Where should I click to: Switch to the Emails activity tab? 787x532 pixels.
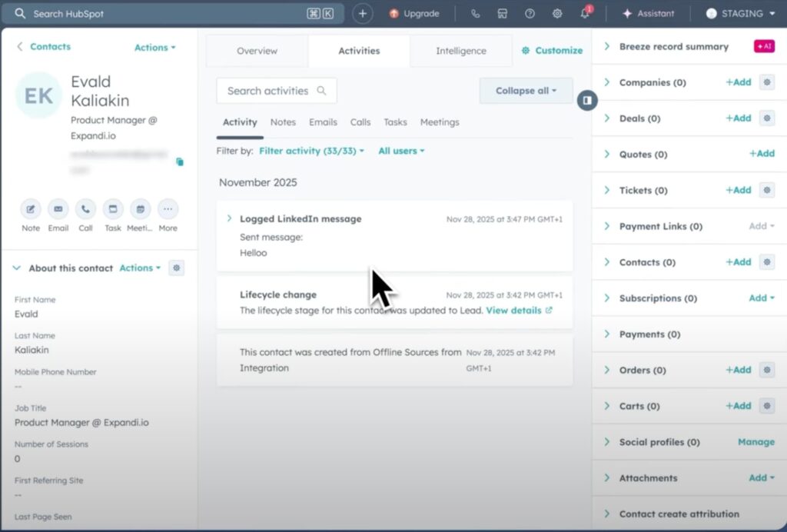323,121
